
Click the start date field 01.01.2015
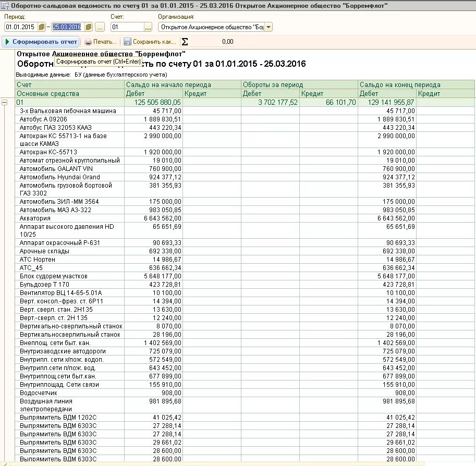[x=21, y=27]
